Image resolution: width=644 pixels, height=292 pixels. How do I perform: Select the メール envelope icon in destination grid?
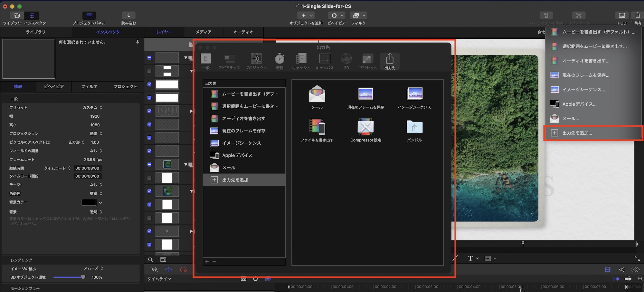[x=317, y=93]
